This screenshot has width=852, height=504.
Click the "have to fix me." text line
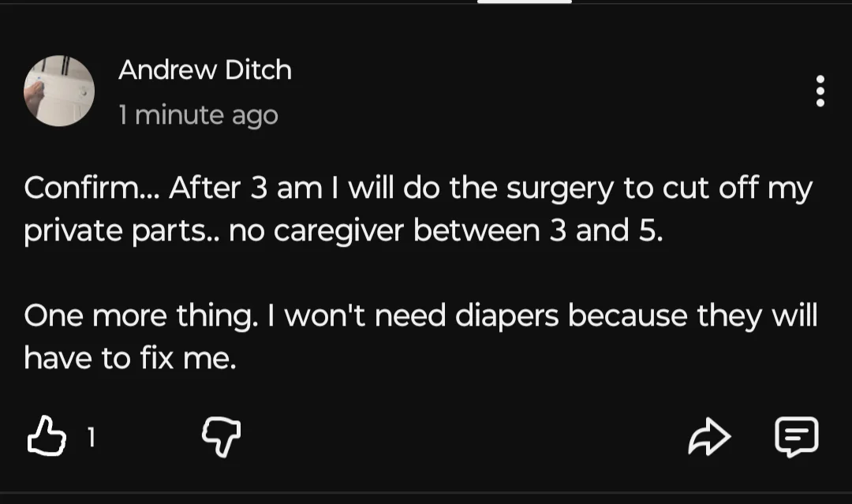pos(130,358)
